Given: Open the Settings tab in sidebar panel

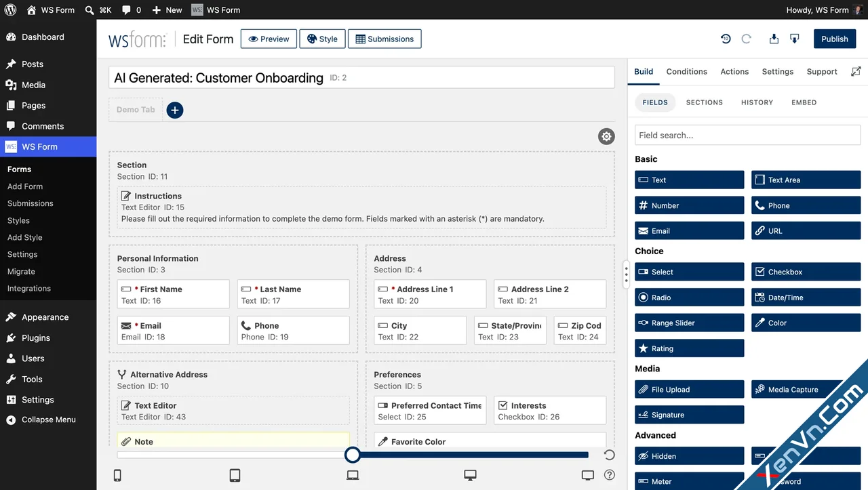Looking at the screenshot, I should point(778,71).
